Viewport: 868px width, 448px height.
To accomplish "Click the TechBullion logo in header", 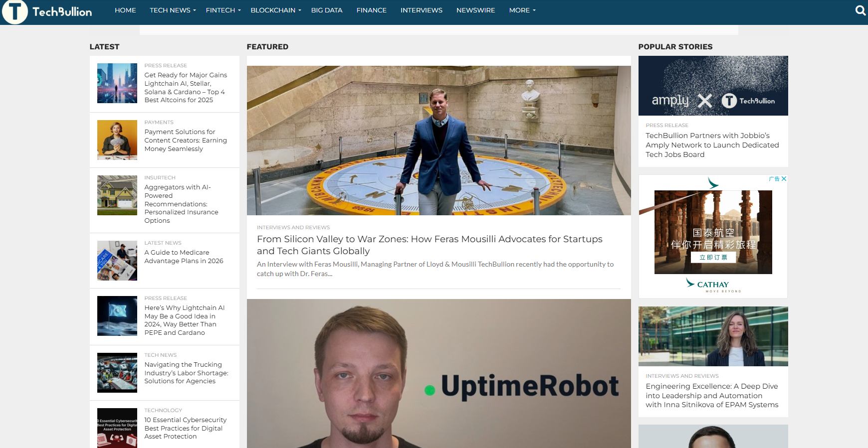I will 47,11.
